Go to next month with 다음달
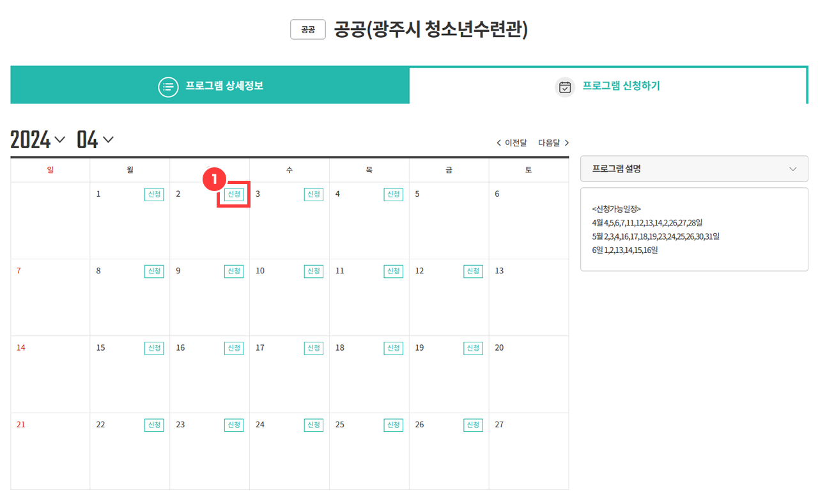The image size is (818, 504). click(553, 143)
